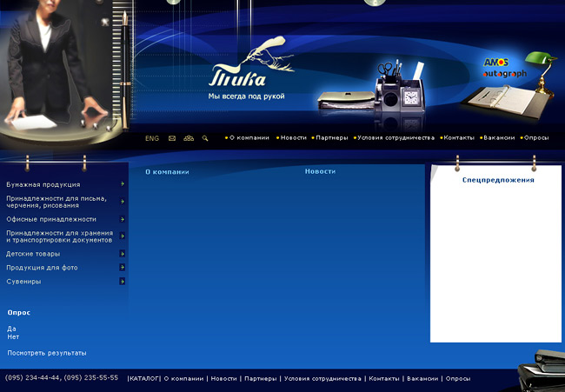
Task: Open Принадлежности для письма, черчения category
Action: click(56, 202)
